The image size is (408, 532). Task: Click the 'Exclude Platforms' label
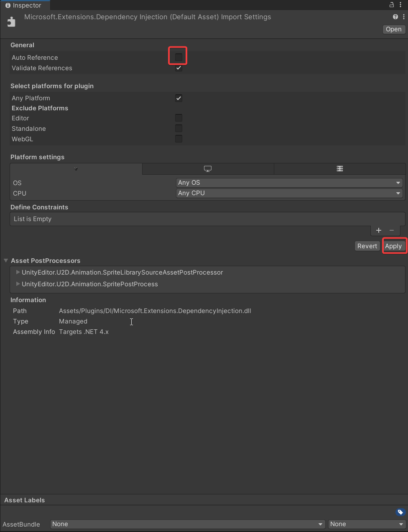point(40,108)
